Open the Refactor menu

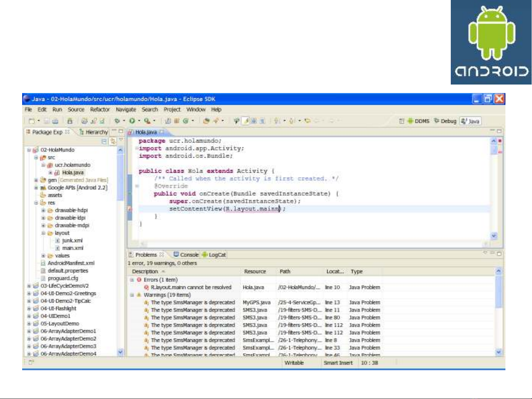point(100,110)
